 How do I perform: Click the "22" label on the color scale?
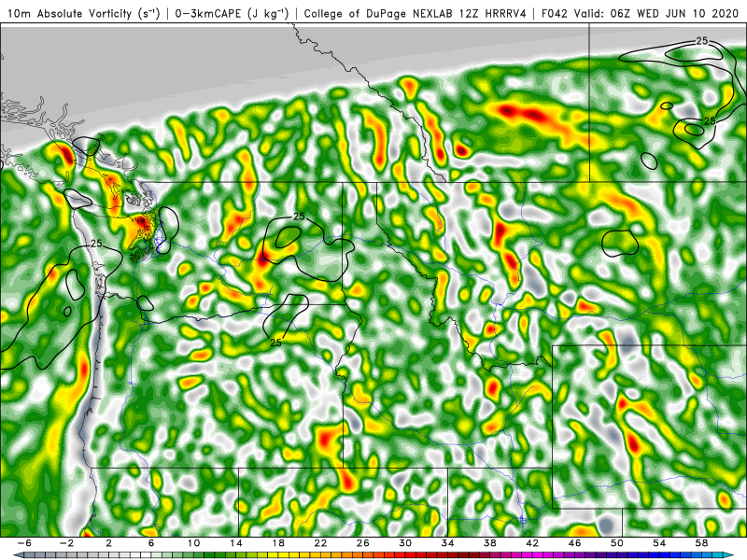[320, 543]
